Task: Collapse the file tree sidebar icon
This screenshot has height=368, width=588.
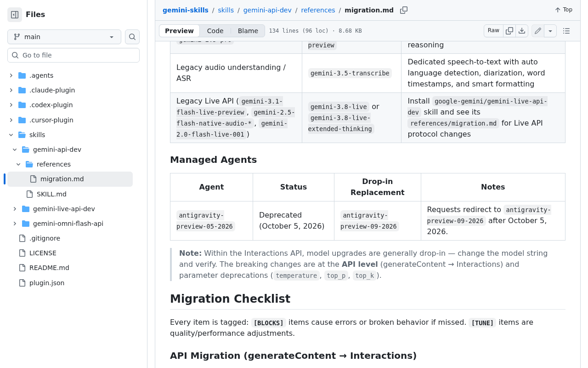Action: pyautogui.click(x=15, y=15)
